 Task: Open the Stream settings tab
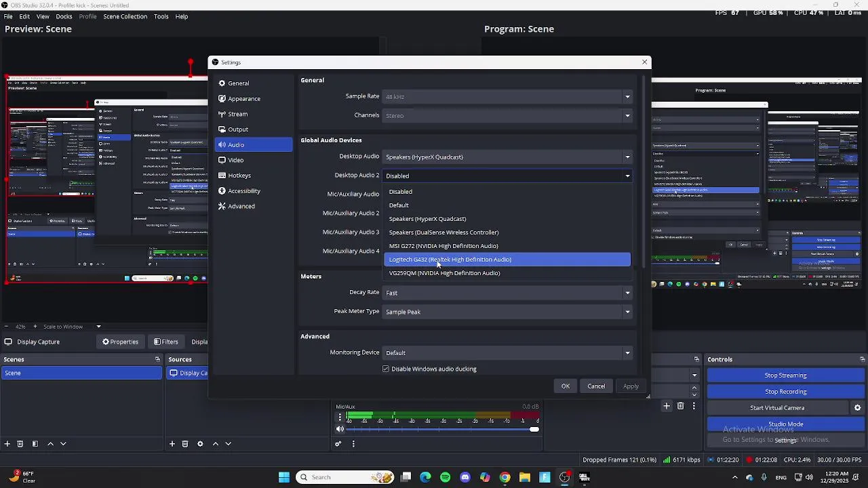pos(254,115)
